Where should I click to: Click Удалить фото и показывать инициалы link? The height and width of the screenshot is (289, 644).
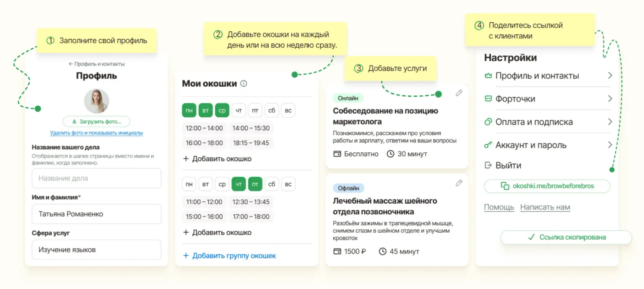(x=97, y=133)
